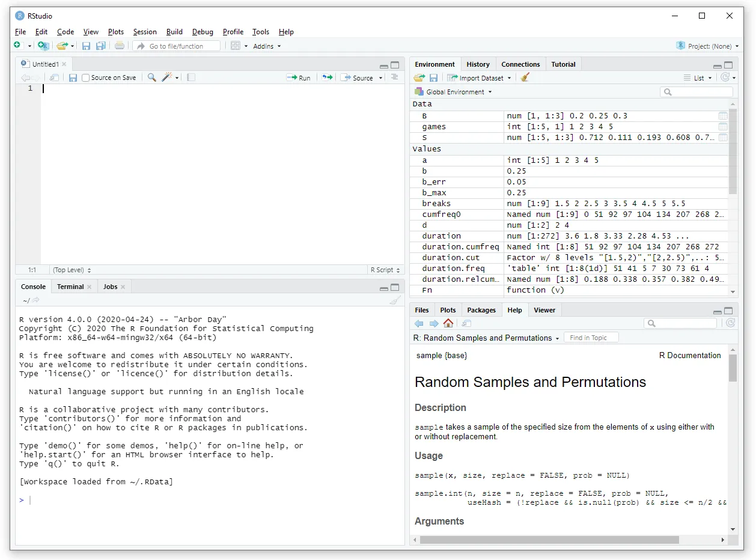Click the Help Home house icon
This screenshot has height=560, width=756.
coord(448,323)
